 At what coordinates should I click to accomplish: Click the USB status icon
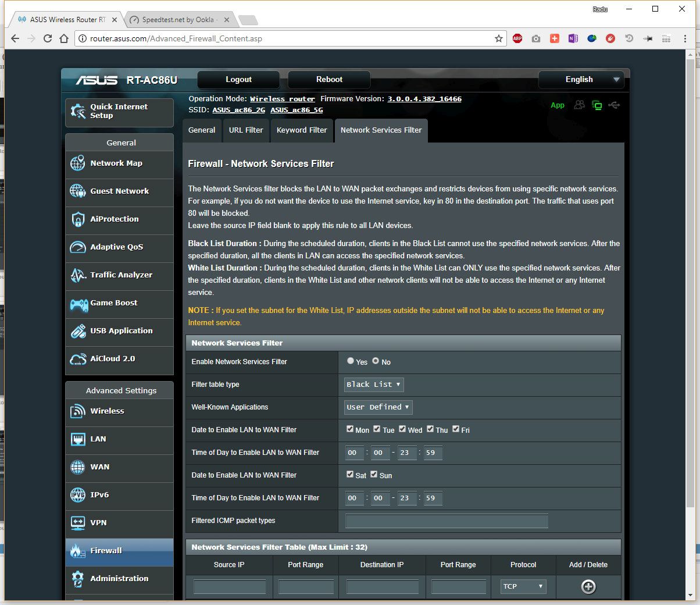pos(614,105)
